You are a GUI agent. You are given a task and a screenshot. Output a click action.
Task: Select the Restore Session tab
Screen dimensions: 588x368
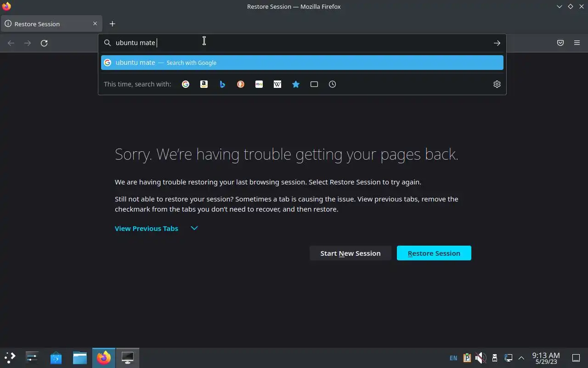click(51, 24)
